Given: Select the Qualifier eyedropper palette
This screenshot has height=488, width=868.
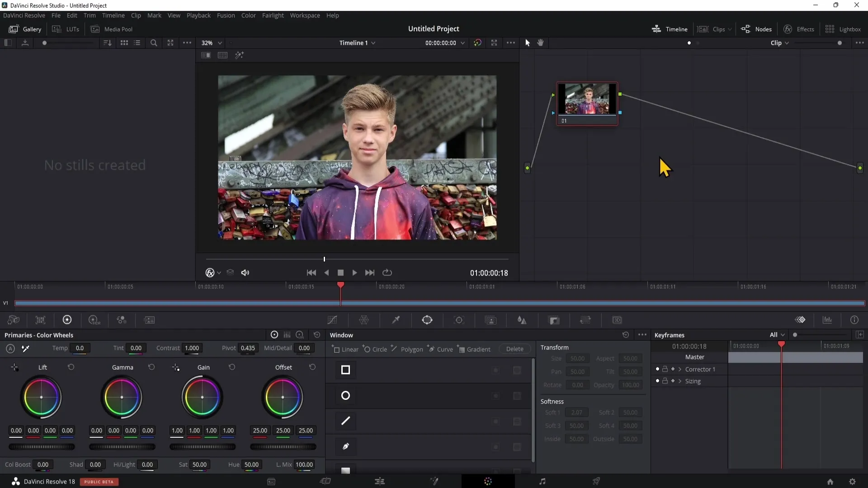Looking at the screenshot, I should click(x=396, y=320).
